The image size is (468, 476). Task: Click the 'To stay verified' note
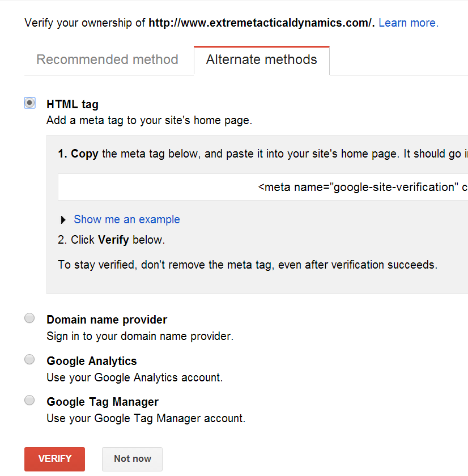tap(248, 265)
